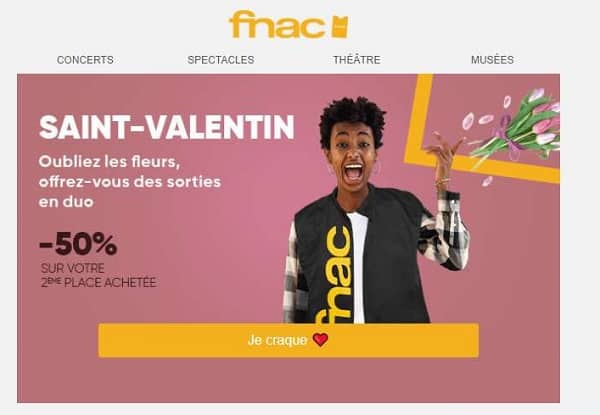Screen dimensions: 600x415
Task: Click the -50% discount text
Action: 78,244
